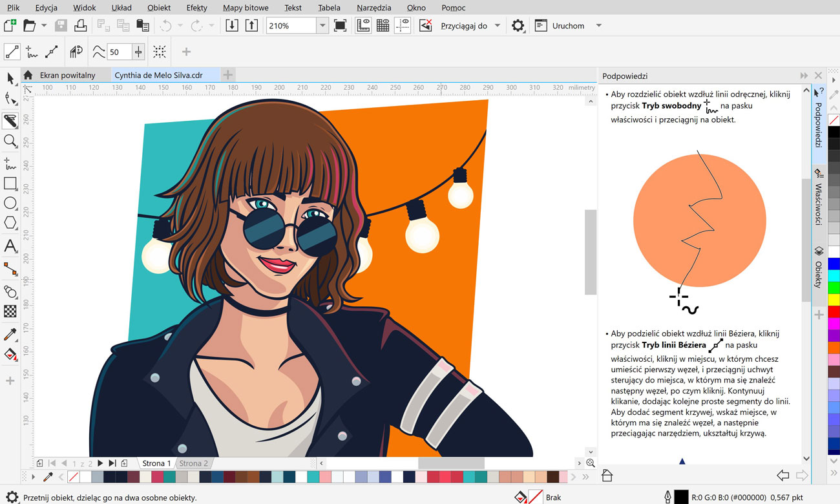Select the Interactive Fill bucket tool
This screenshot has width=840, height=504.
[10, 355]
